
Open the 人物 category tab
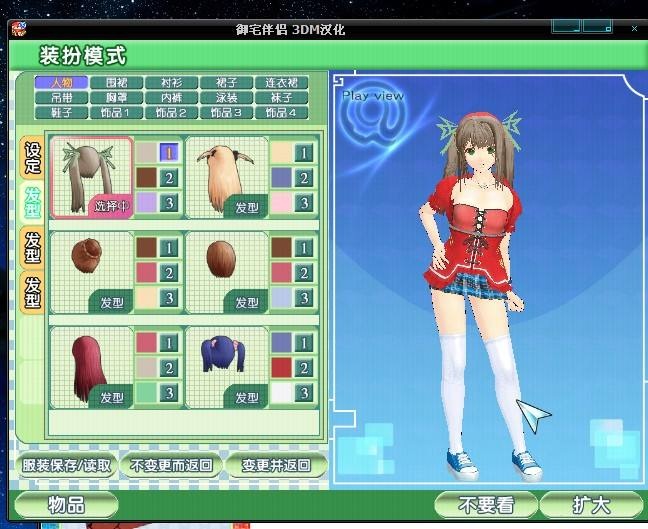pos(62,83)
